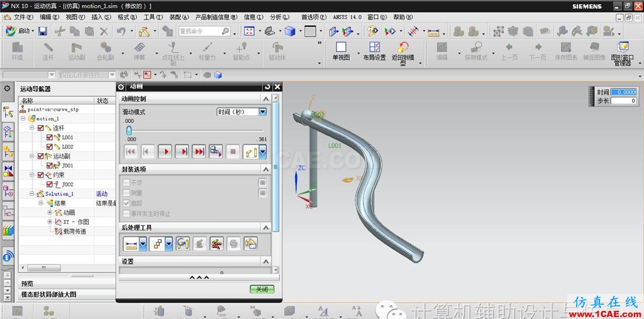Collapse the 封装选项 section
This screenshot has height=319, width=644.
tap(266, 170)
